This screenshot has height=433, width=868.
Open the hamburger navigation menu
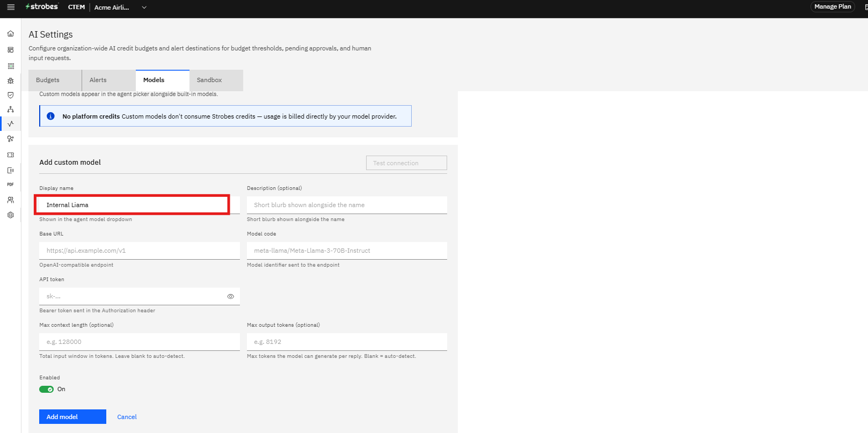point(11,7)
